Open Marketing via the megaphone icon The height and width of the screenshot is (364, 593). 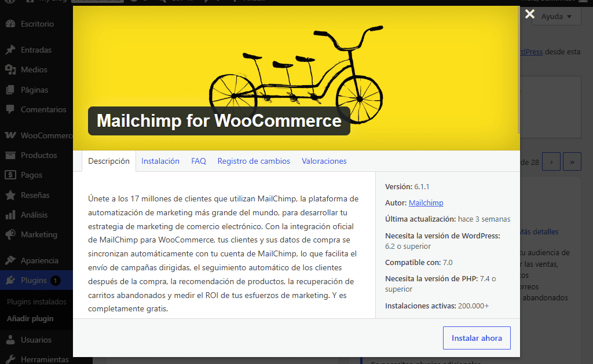click(x=10, y=234)
